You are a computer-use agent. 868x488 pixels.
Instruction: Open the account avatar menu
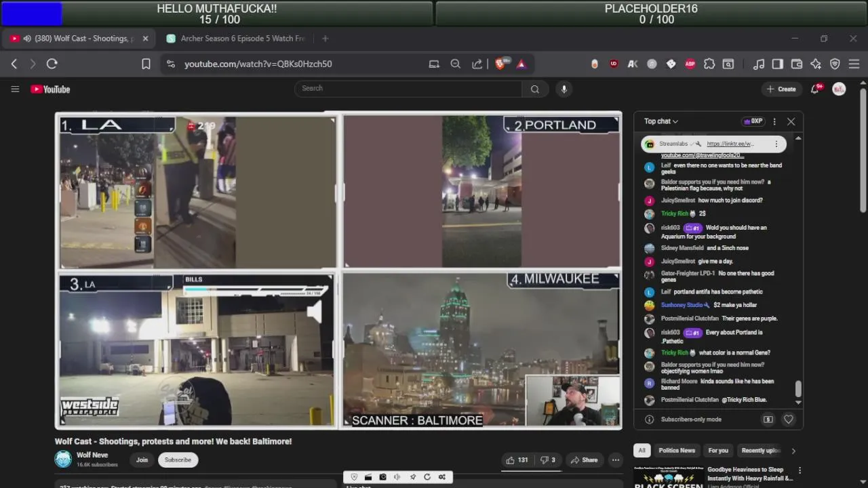tap(839, 89)
